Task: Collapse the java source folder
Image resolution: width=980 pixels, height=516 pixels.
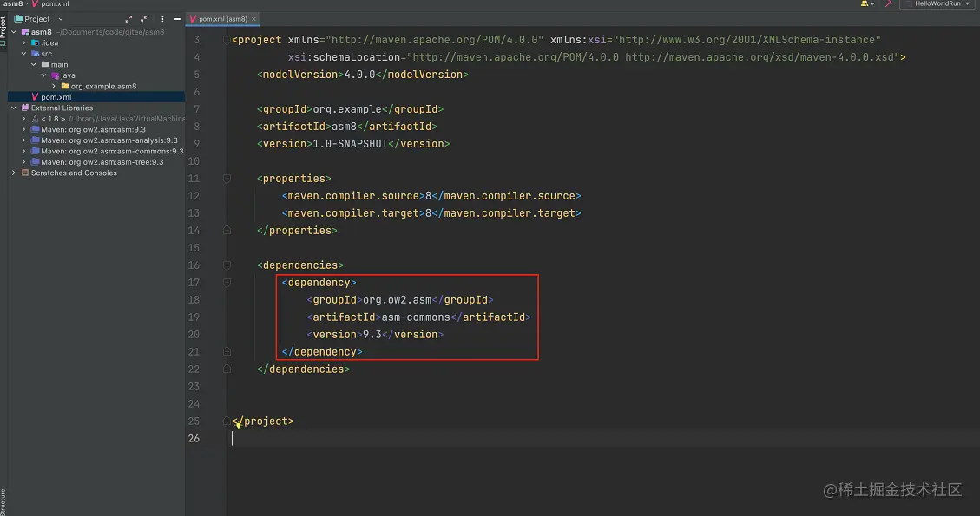Action: pos(43,75)
